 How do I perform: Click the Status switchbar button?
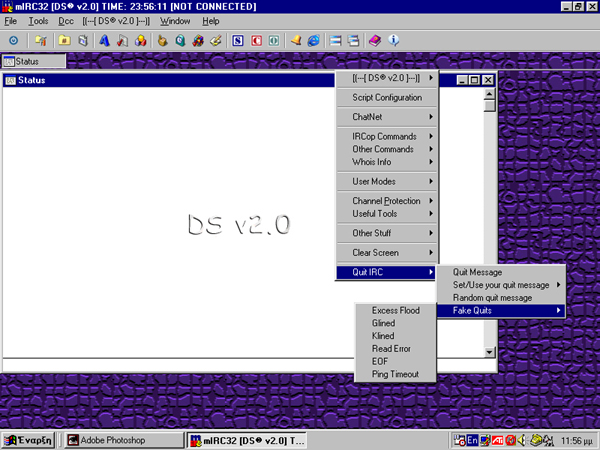click(x=34, y=61)
